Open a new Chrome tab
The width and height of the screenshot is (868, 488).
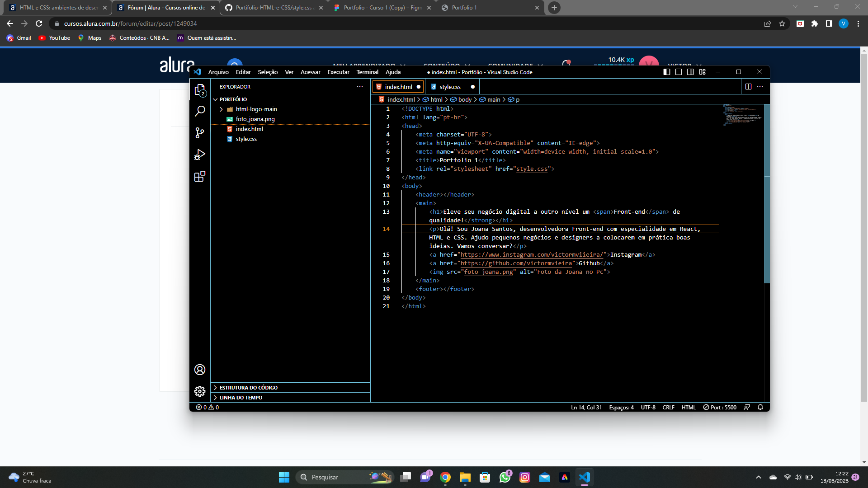554,8
